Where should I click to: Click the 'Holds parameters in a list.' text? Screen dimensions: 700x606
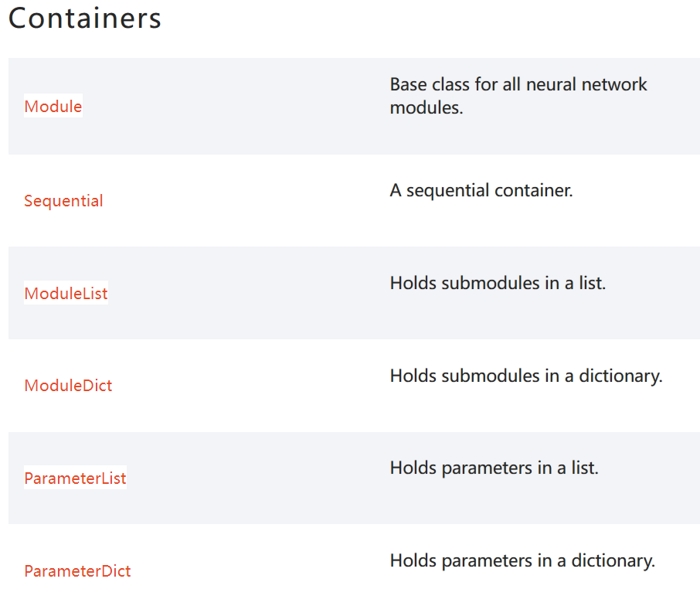(494, 468)
